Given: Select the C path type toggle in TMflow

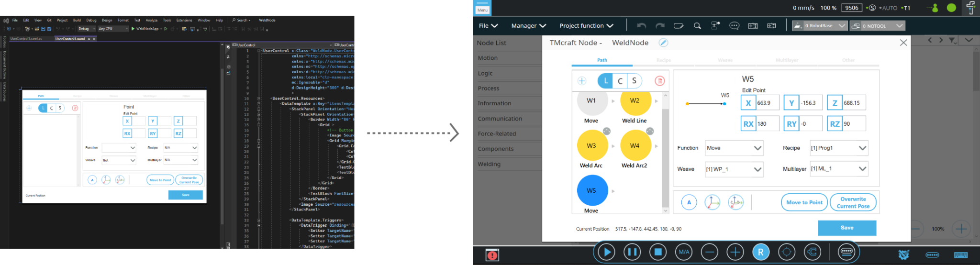Looking at the screenshot, I should click(x=620, y=81).
